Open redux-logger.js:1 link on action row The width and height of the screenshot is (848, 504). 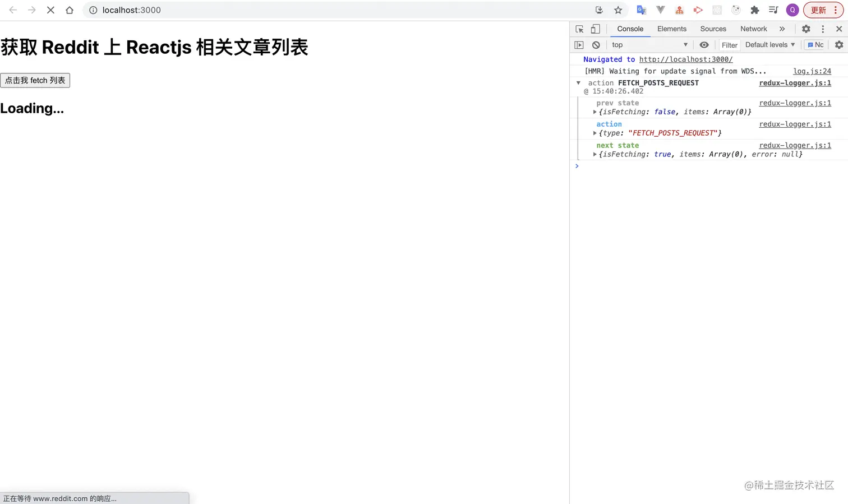point(795,124)
